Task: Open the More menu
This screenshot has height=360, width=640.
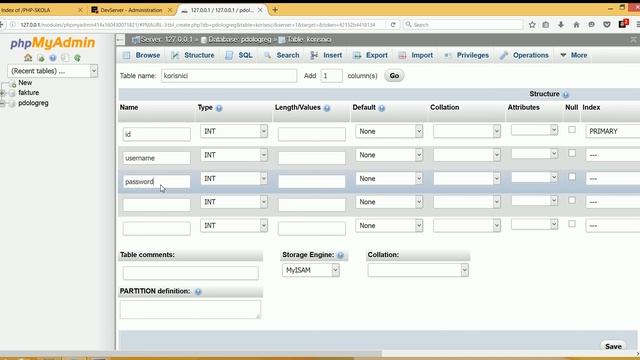Action: click(x=573, y=55)
